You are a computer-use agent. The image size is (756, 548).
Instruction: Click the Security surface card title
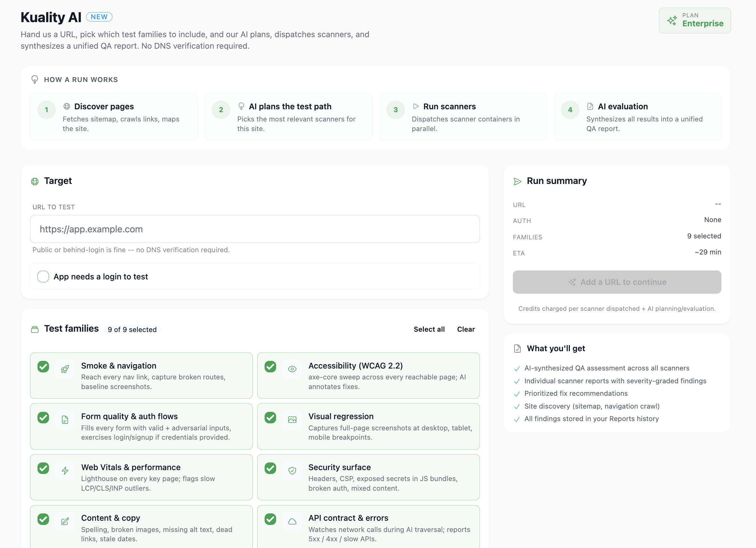click(x=340, y=468)
